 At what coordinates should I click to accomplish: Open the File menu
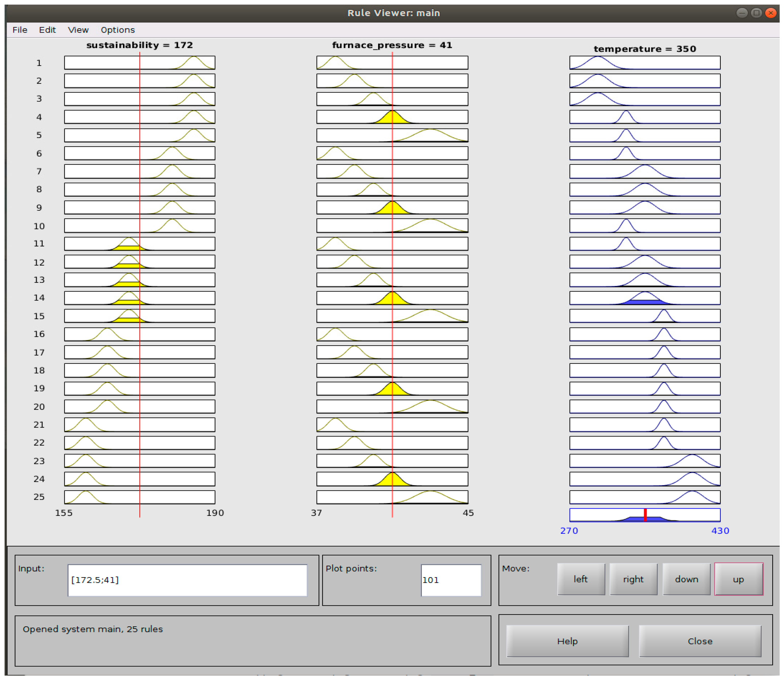(x=20, y=30)
